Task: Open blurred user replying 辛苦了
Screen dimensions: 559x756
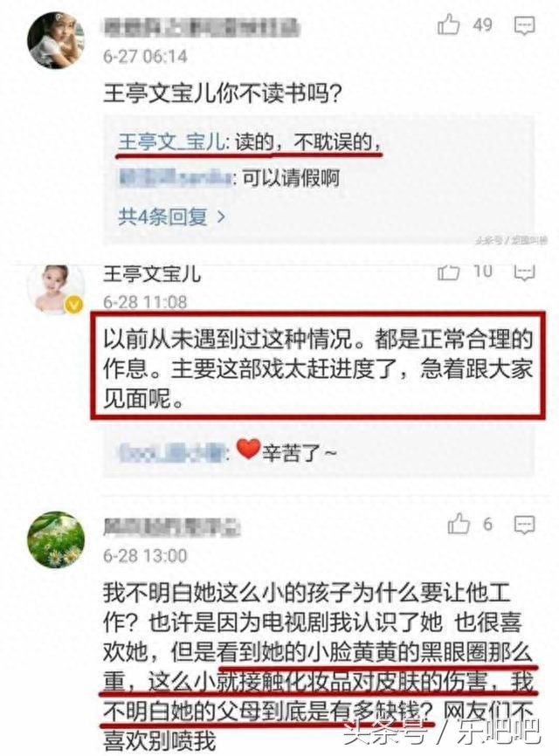Action: pyautogui.click(x=172, y=453)
